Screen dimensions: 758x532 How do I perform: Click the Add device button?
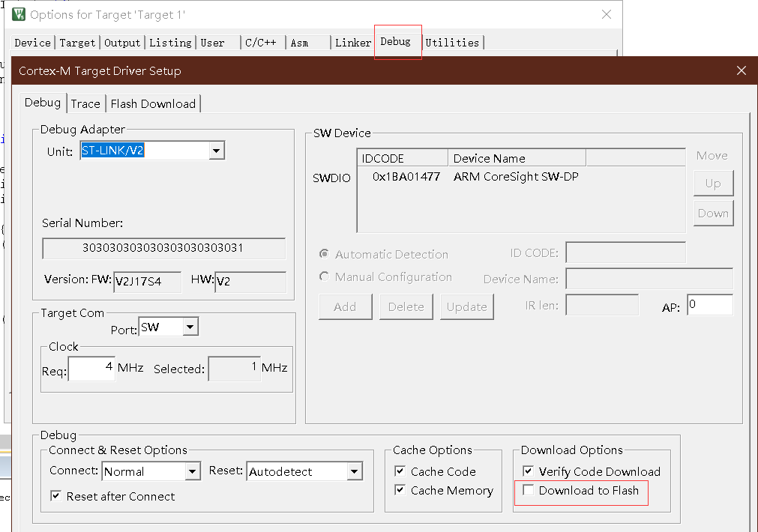pos(345,306)
